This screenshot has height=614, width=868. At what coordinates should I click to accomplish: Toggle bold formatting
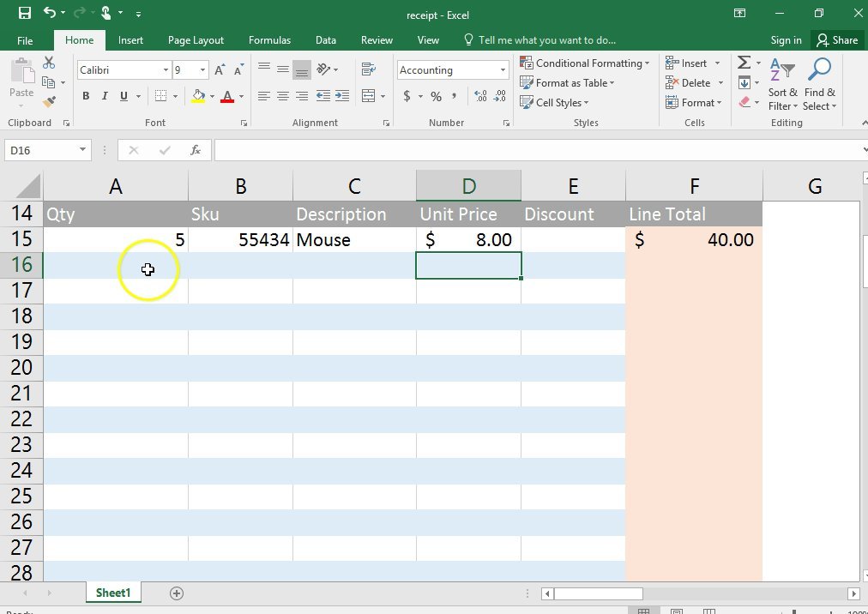(x=85, y=96)
